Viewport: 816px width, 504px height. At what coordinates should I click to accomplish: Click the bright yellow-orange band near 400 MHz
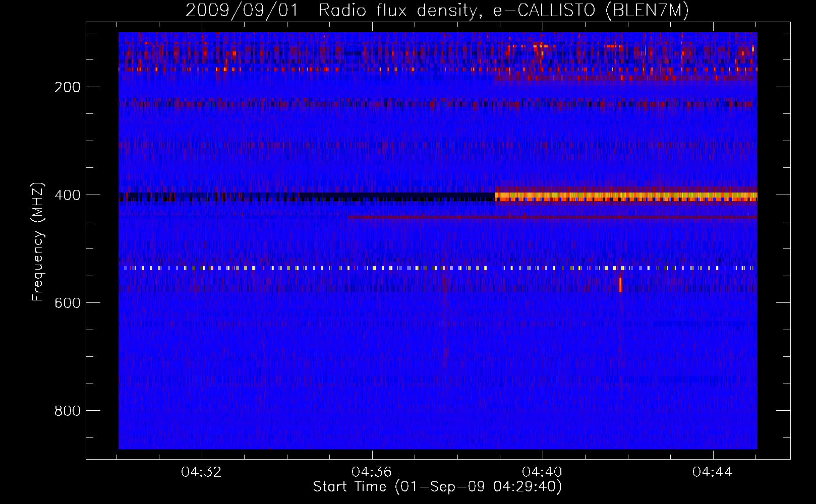coord(626,197)
